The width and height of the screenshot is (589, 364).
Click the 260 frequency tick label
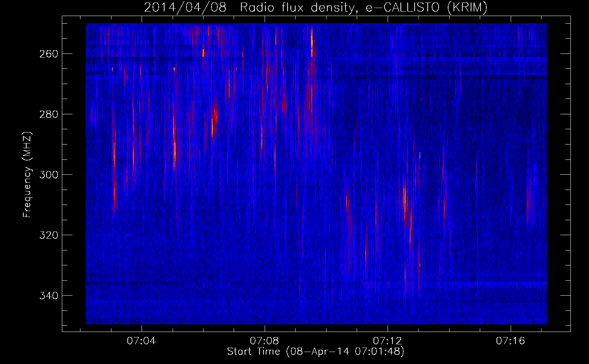tap(48, 54)
